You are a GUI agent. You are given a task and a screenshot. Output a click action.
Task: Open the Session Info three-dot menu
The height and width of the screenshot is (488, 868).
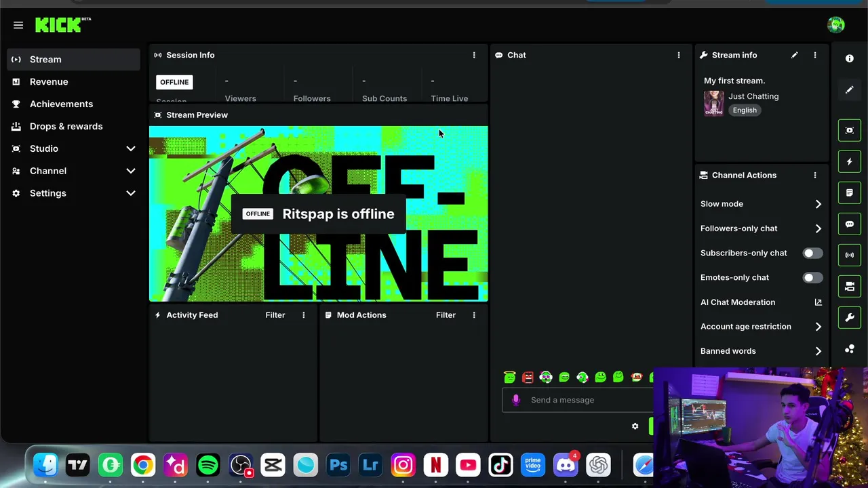click(x=474, y=55)
